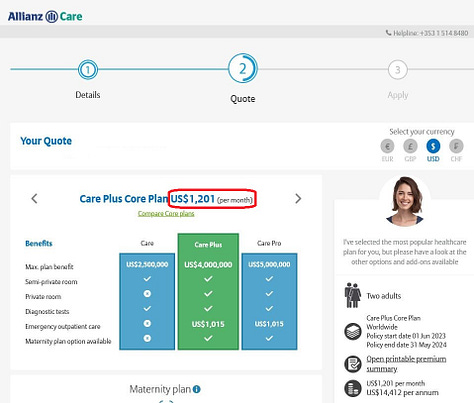
Task: Click the Max. plan benefit row label
Action: tap(49, 267)
